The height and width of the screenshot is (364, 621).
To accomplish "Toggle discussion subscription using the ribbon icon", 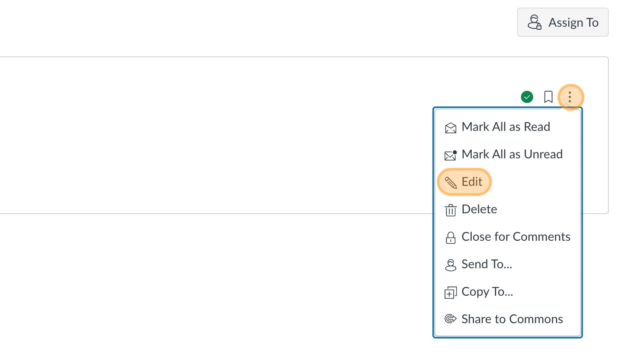I will 549,97.
